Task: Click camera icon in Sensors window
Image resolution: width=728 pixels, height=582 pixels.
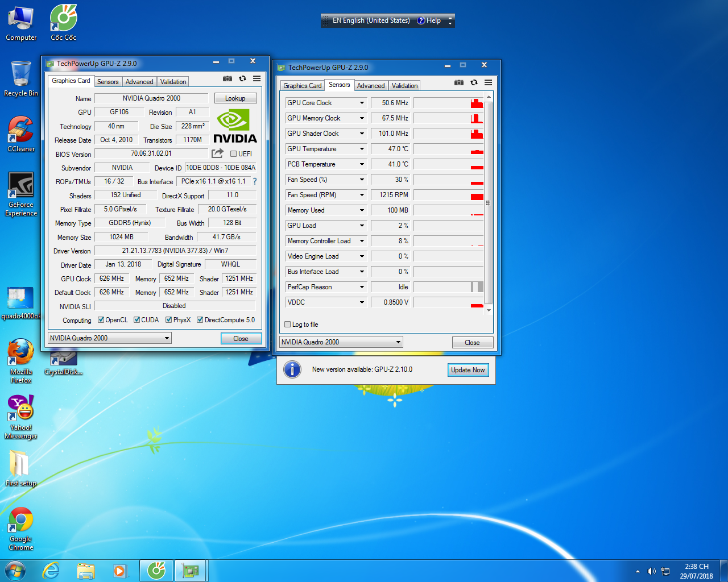Action: click(459, 82)
